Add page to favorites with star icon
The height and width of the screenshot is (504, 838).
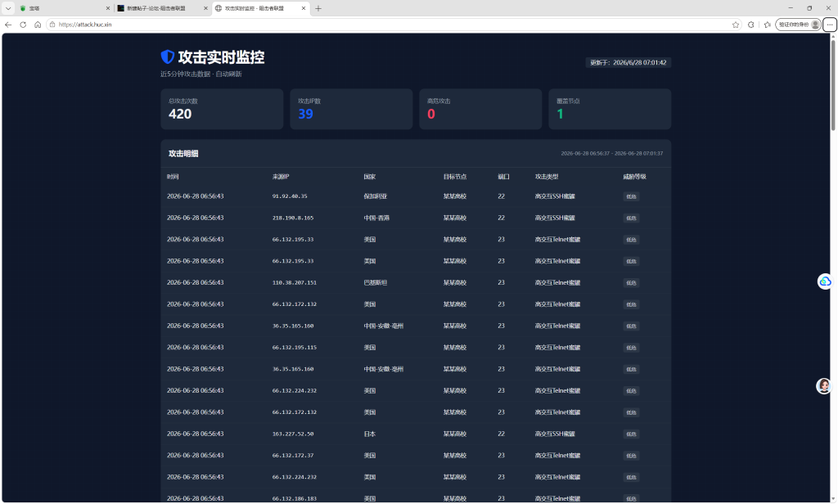point(736,25)
